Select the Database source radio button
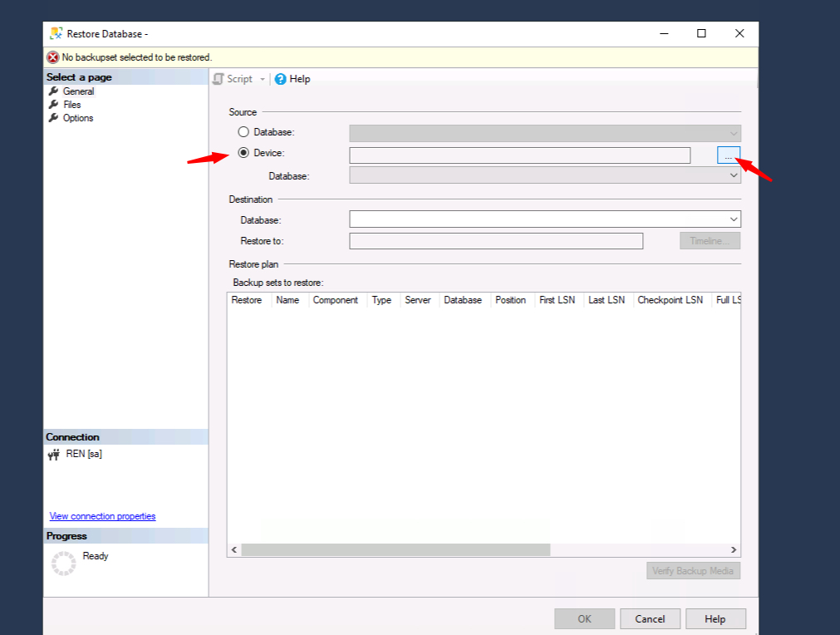The width and height of the screenshot is (840, 635). [x=243, y=132]
